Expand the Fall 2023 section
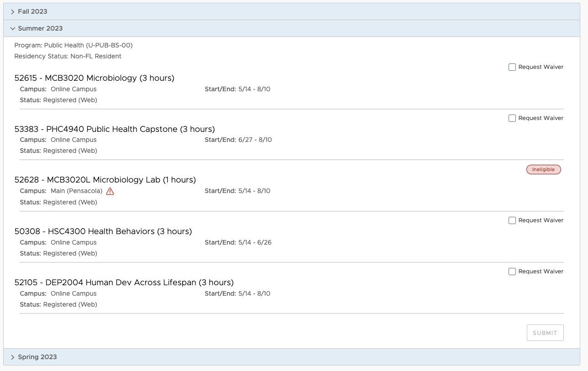Viewport: 588px width, 371px height. pyautogui.click(x=292, y=11)
